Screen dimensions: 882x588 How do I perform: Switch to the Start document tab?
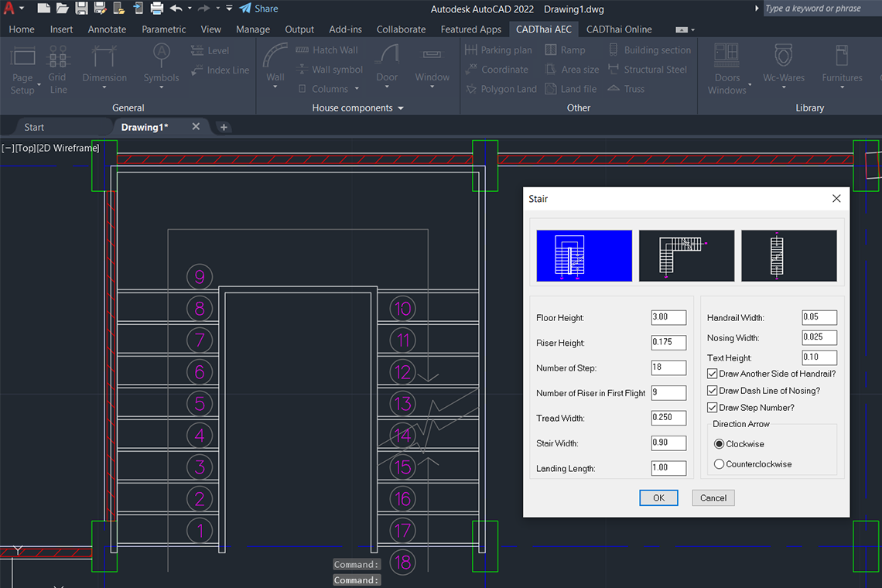tap(34, 127)
